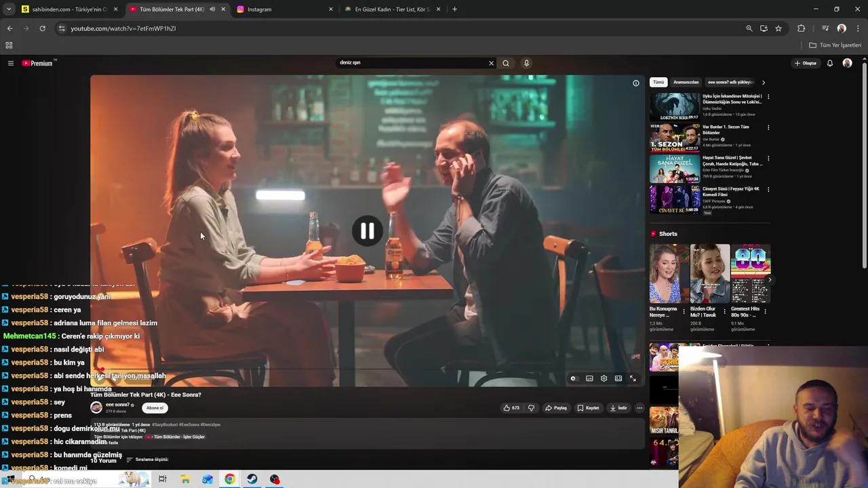This screenshot has width=868, height=488.
Task: Click the YouTube search magnifier button
Action: pyautogui.click(x=506, y=63)
